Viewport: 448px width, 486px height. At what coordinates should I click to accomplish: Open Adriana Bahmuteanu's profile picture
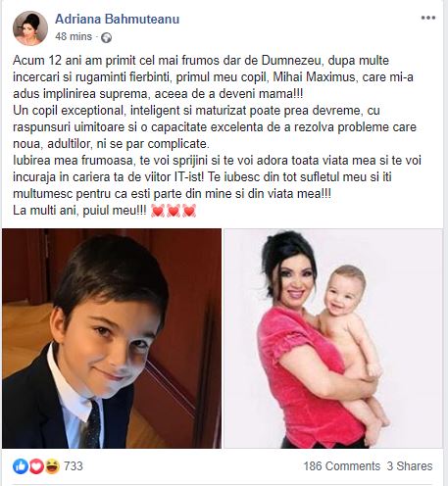[30, 28]
